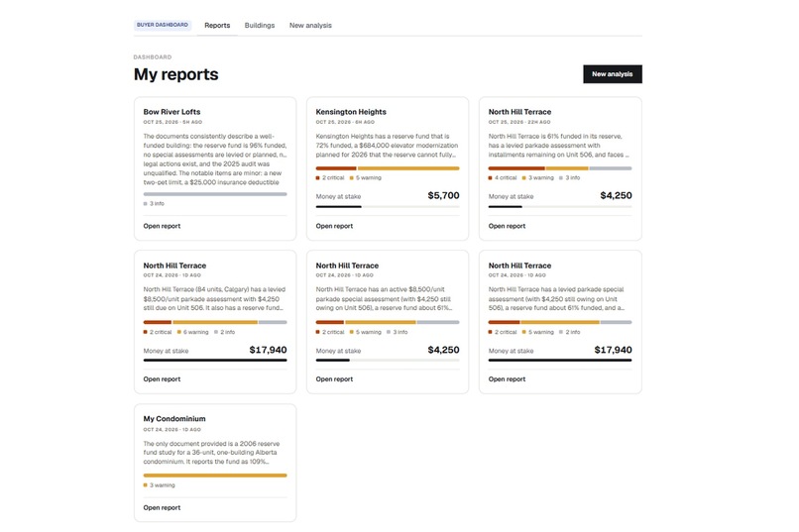This screenshot has width=799, height=532.
Task: Click the Bow River Lofts summary paragraph
Action: [215, 160]
